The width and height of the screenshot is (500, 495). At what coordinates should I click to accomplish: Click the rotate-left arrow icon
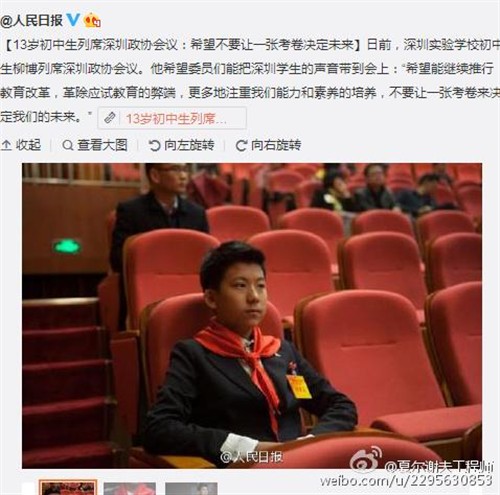point(154,145)
